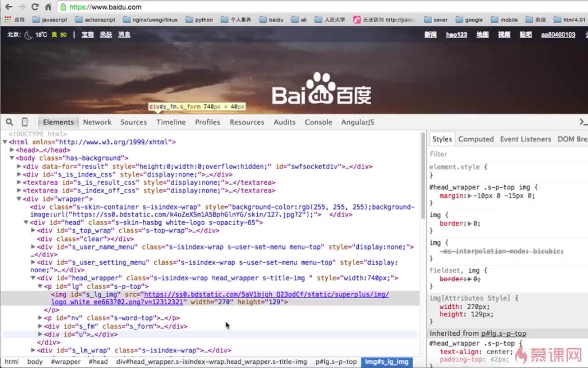Expand the swfsocketdiv div node

[19, 167]
